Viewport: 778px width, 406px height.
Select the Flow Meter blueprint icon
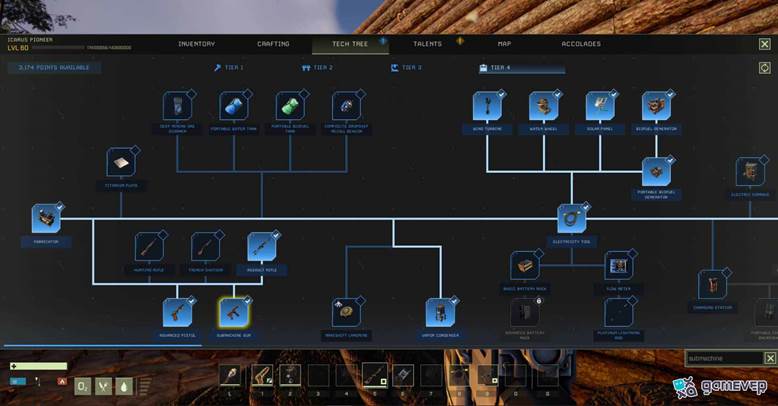[x=618, y=266]
